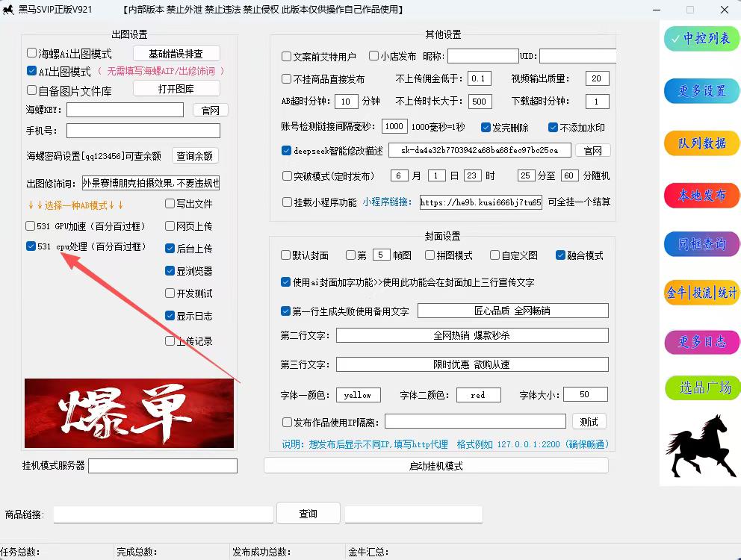Click 查询余额 button
This screenshot has width=741, height=560.
click(195, 156)
